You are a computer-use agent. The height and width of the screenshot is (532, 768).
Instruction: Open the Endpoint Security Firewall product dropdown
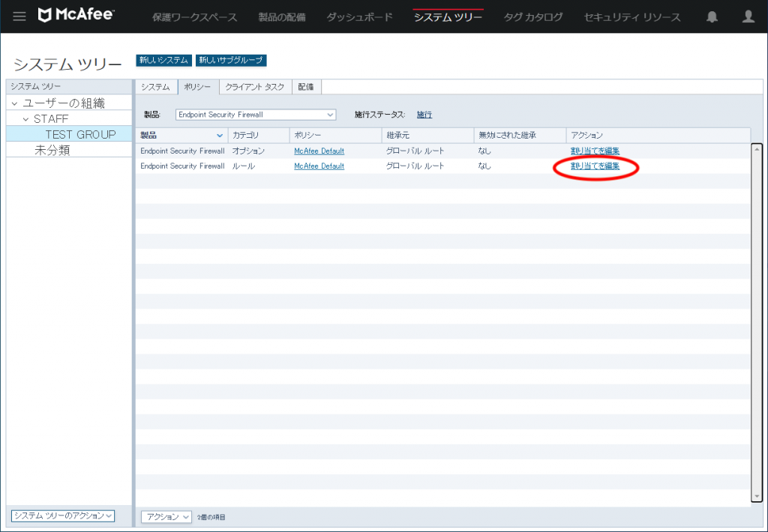pyautogui.click(x=256, y=115)
